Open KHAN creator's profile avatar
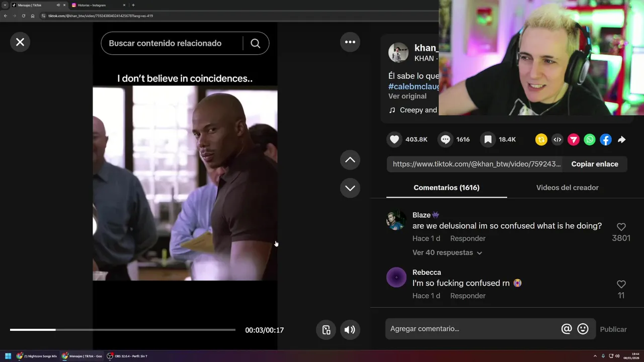Viewport: 644px width, 362px height. (x=398, y=53)
